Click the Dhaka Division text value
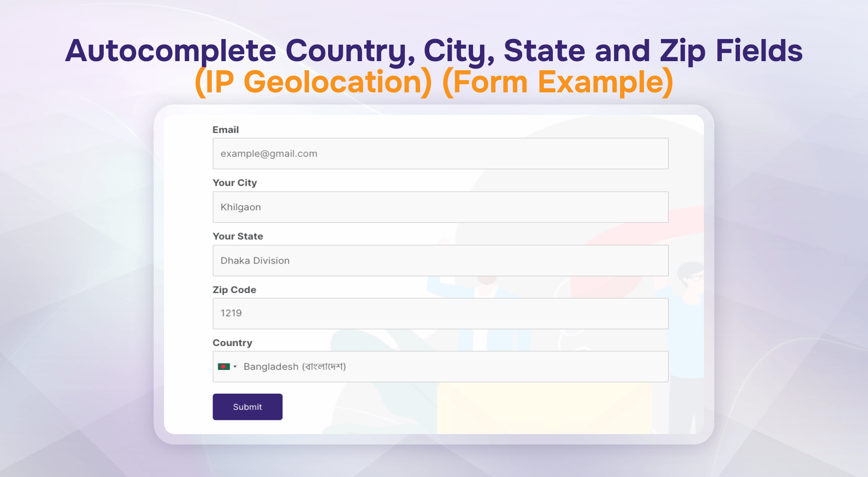This screenshot has width=868, height=477. (255, 261)
